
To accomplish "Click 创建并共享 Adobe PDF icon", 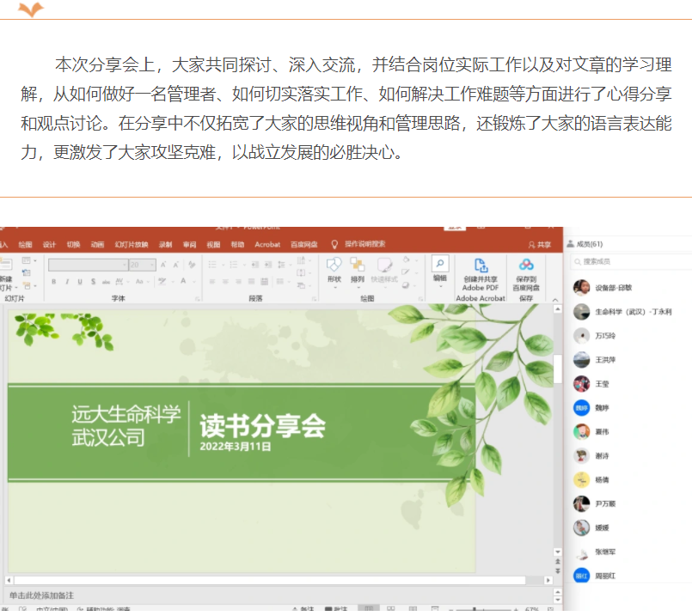I will pos(481,265).
